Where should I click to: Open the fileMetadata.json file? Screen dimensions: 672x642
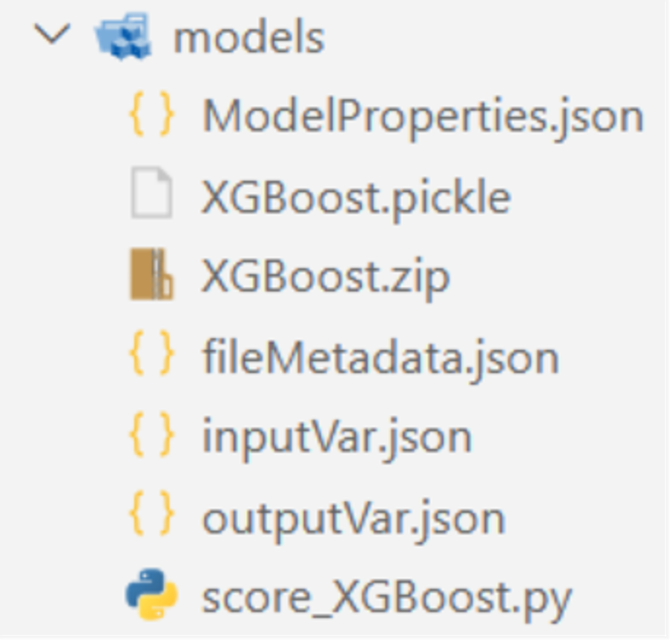pyautogui.click(x=380, y=357)
